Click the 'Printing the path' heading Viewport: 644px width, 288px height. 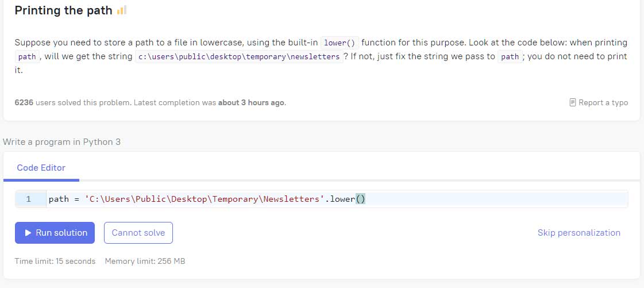click(x=63, y=11)
